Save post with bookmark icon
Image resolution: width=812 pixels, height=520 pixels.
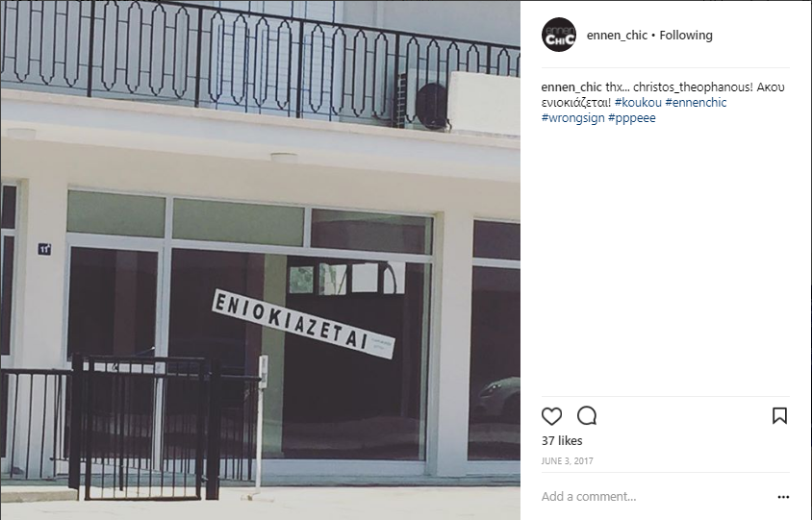coord(779,416)
